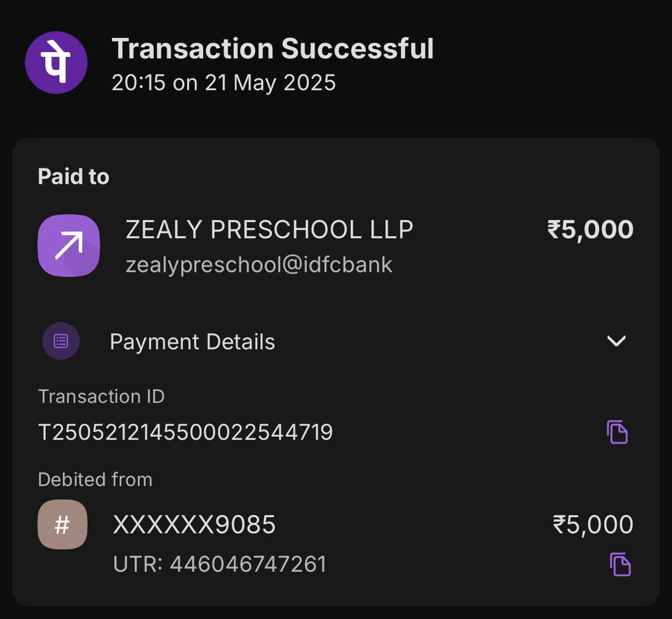The height and width of the screenshot is (619, 672).
Task: Click the UTR: 446046747261 text
Action: point(219,564)
